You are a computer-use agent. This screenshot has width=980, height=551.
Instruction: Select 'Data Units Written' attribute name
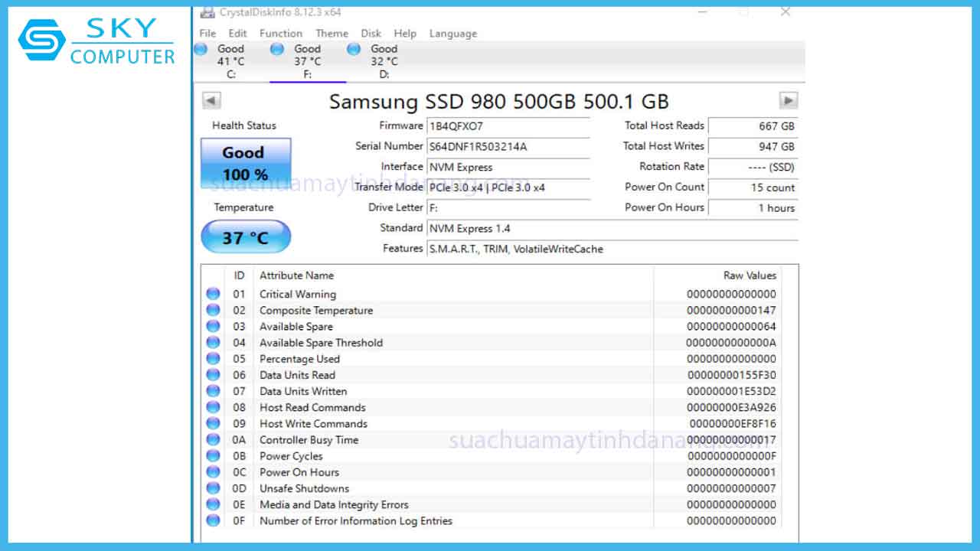tap(303, 391)
